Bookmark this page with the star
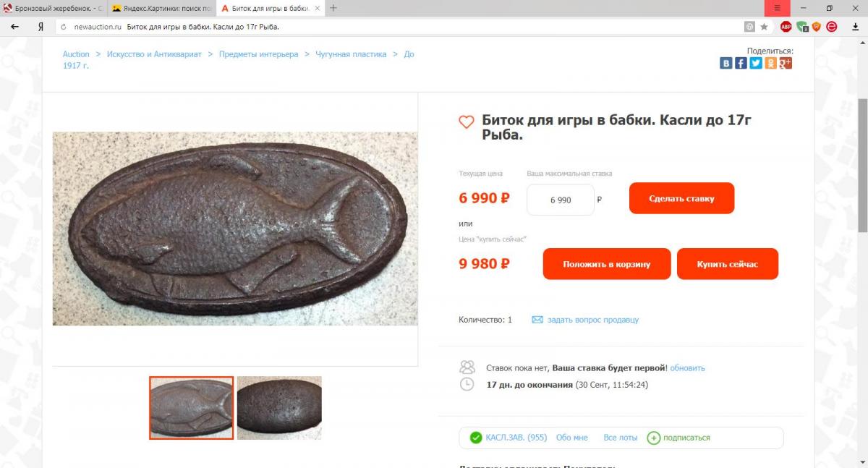The image size is (868, 468). tap(764, 27)
